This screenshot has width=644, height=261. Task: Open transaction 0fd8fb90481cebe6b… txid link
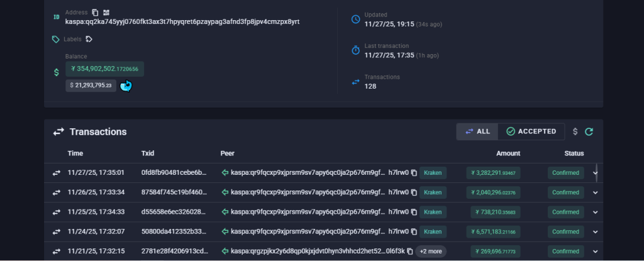174,172
